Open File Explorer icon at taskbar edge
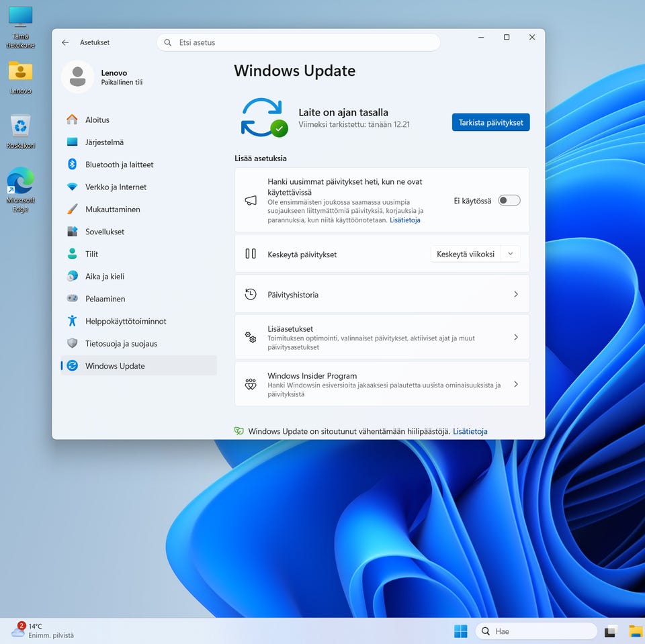Viewport: 645px width, 644px height. coord(637,631)
